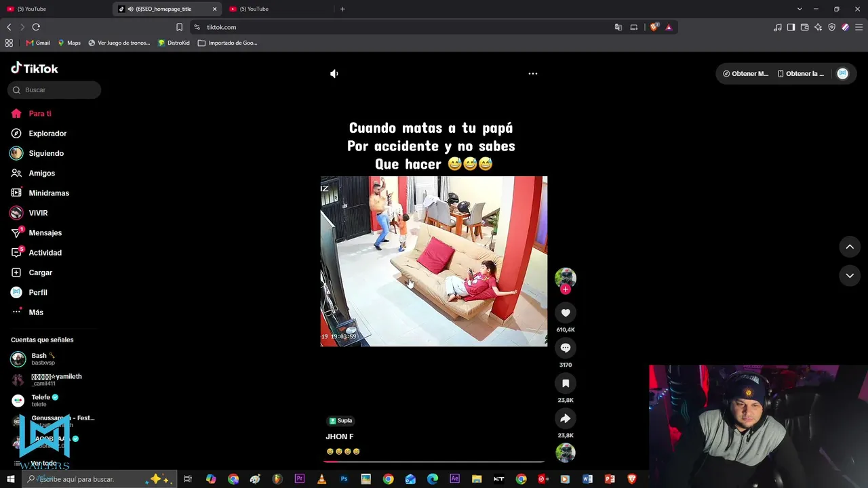The image size is (868, 488).
Task: Open Leo AI sparkle icon
Action: (818, 27)
